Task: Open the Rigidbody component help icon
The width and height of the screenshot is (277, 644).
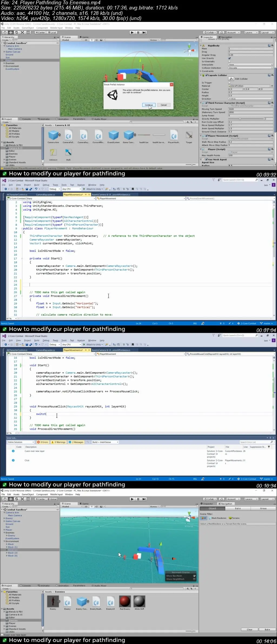Action: coord(269,45)
